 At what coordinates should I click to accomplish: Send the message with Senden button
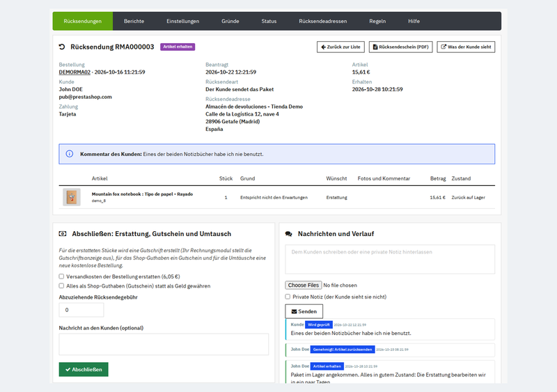[304, 311]
